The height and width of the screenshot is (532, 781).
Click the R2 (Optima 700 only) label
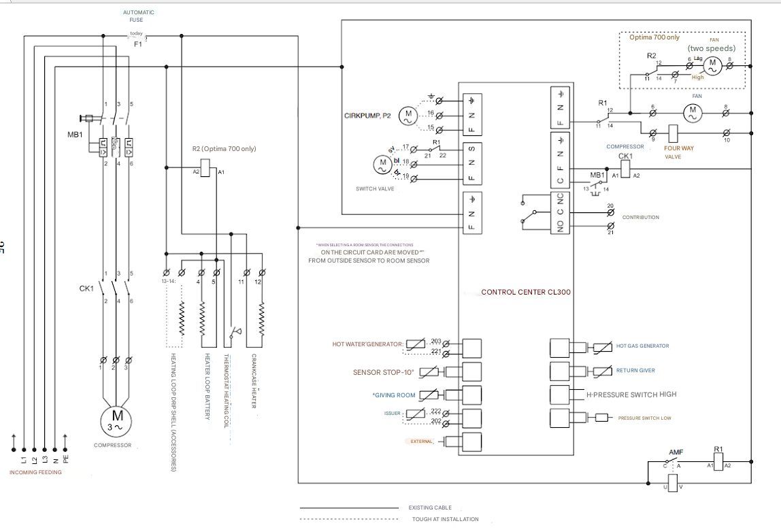224,148
